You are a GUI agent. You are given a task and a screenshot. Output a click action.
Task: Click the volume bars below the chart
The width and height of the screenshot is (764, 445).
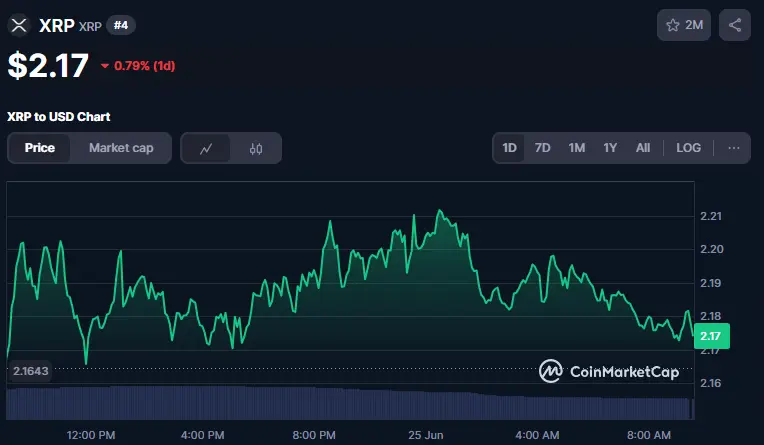[350, 403]
